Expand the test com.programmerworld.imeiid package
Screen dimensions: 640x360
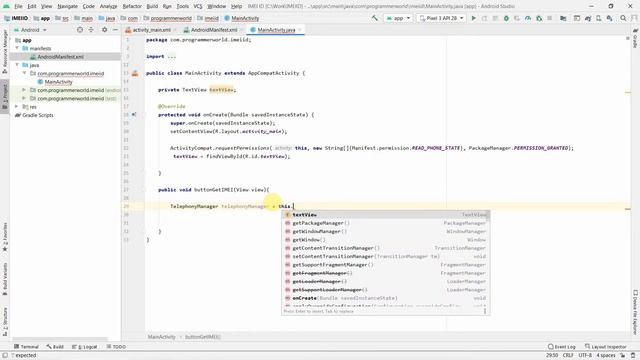[24, 98]
